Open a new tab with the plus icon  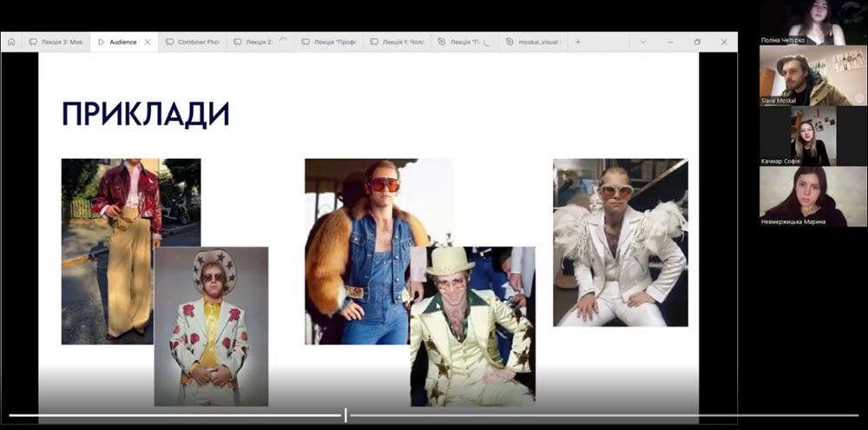pyautogui.click(x=578, y=42)
